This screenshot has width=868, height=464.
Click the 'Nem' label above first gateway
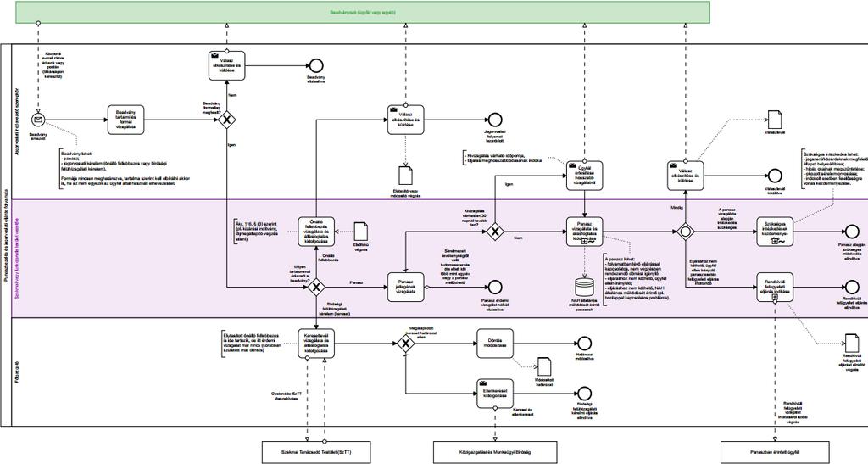(x=232, y=94)
